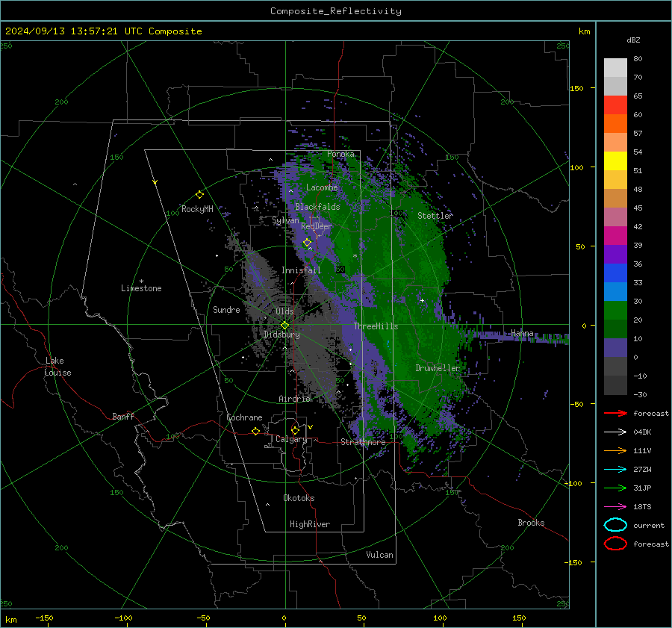The height and width of the screenshot is (628, 672).
Task: Click the Ponoka city label
Action: point(340,154)
